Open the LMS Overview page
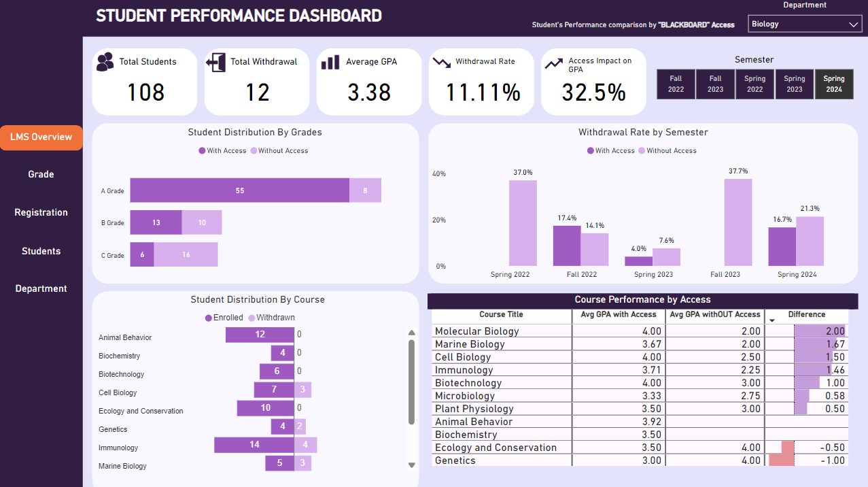868x487 pixels. 41,137
